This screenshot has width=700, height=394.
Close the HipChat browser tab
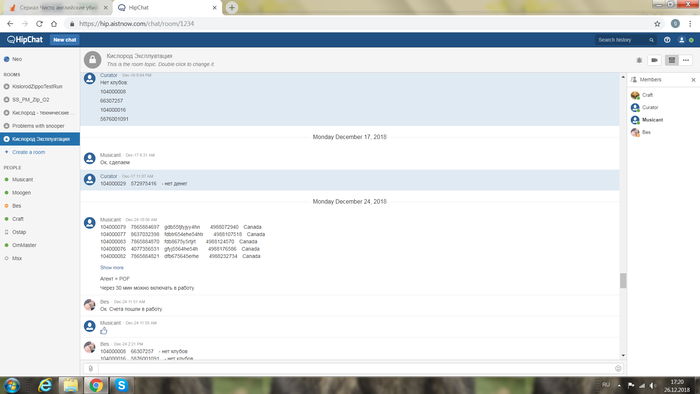(x=214, y=8)
